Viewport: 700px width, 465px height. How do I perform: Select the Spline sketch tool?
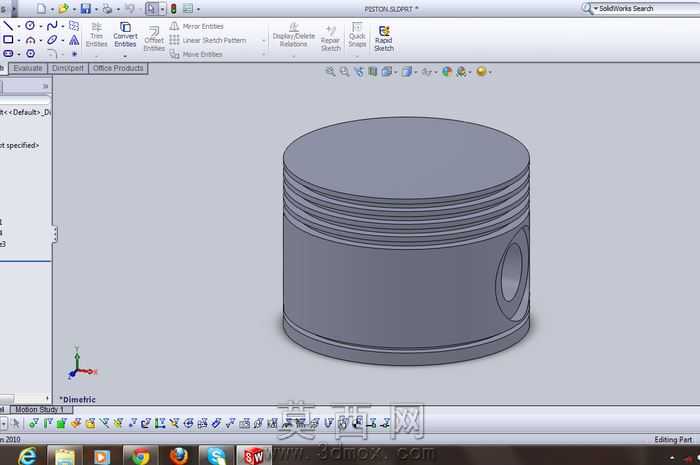[52, 25]
